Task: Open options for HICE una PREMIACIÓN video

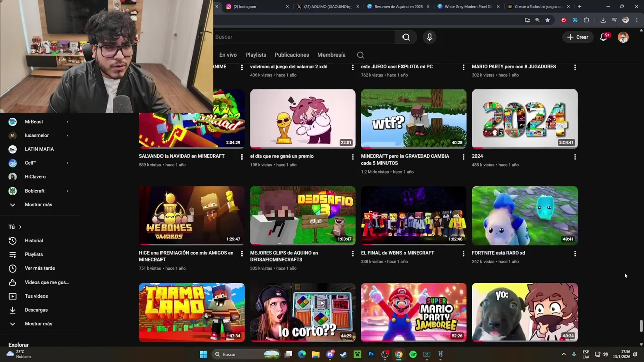Action: pos(242,254)
